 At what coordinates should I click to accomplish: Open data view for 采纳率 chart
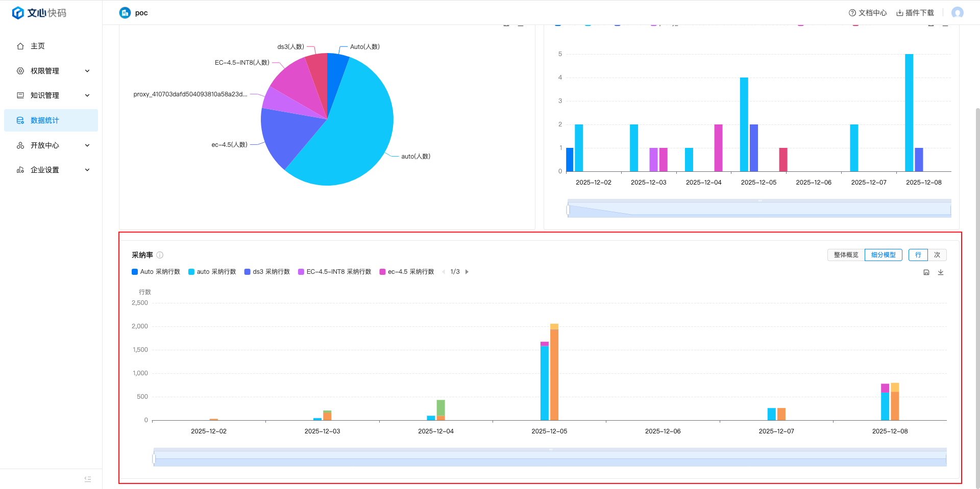point(926,272)
